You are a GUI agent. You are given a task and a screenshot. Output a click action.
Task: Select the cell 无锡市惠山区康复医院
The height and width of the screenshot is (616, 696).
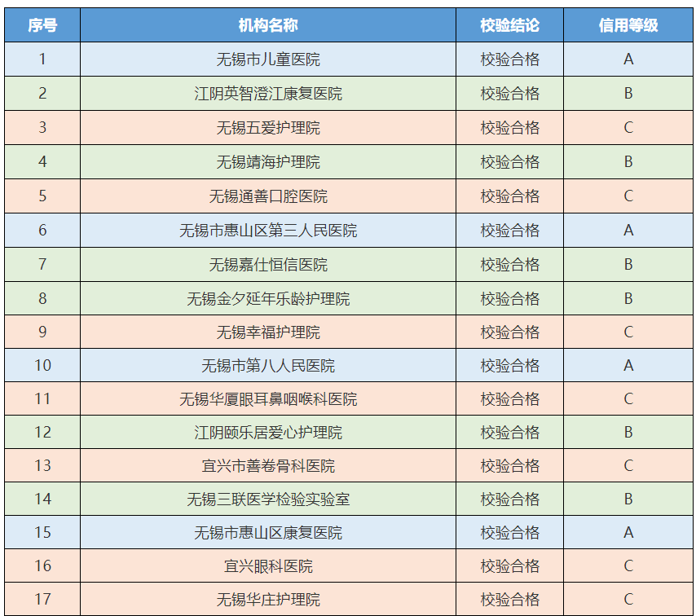click(x=268, y=532)
